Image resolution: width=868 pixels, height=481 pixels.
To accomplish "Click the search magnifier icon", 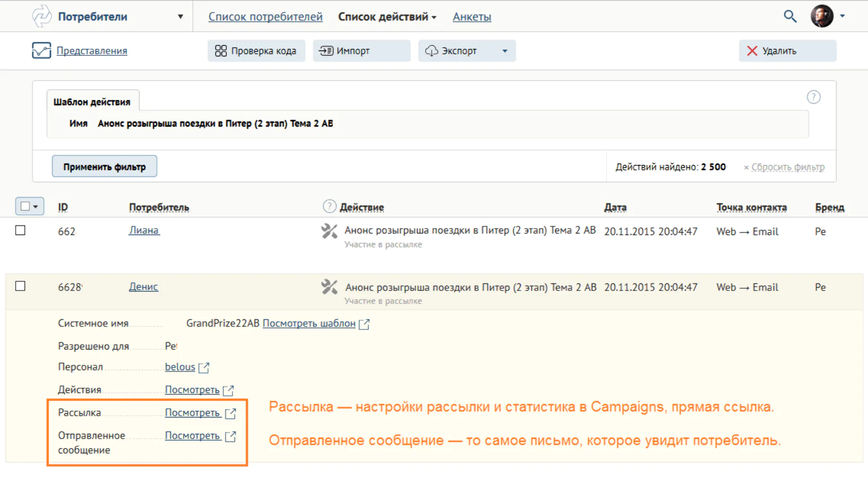I will coord(790,16).
